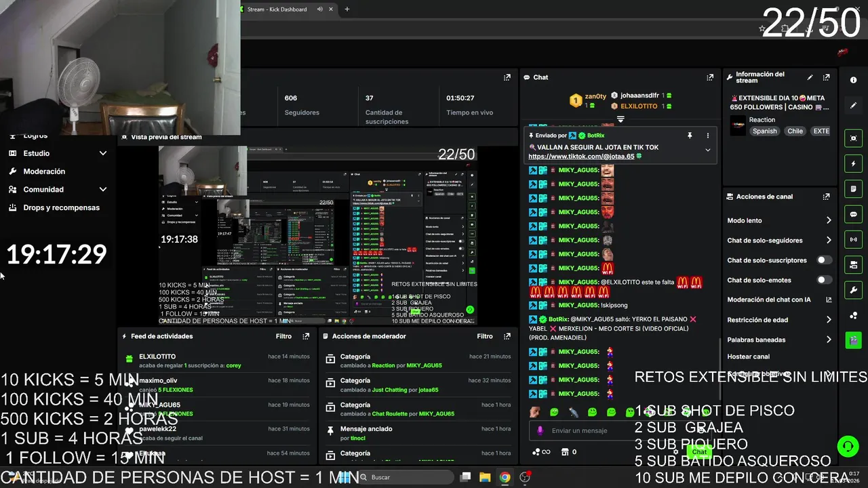
Task: Click Hostear canal option
Action: click(749, 357)
